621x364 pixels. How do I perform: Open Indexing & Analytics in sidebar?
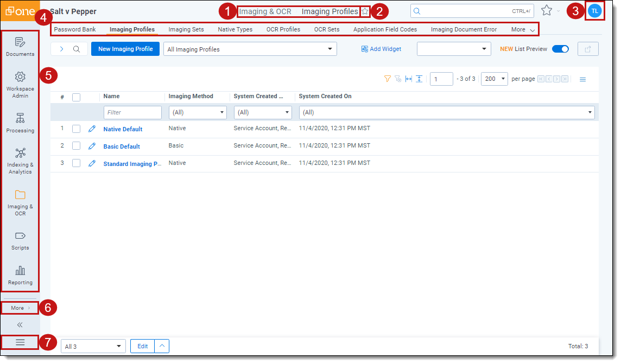[20, 161]
